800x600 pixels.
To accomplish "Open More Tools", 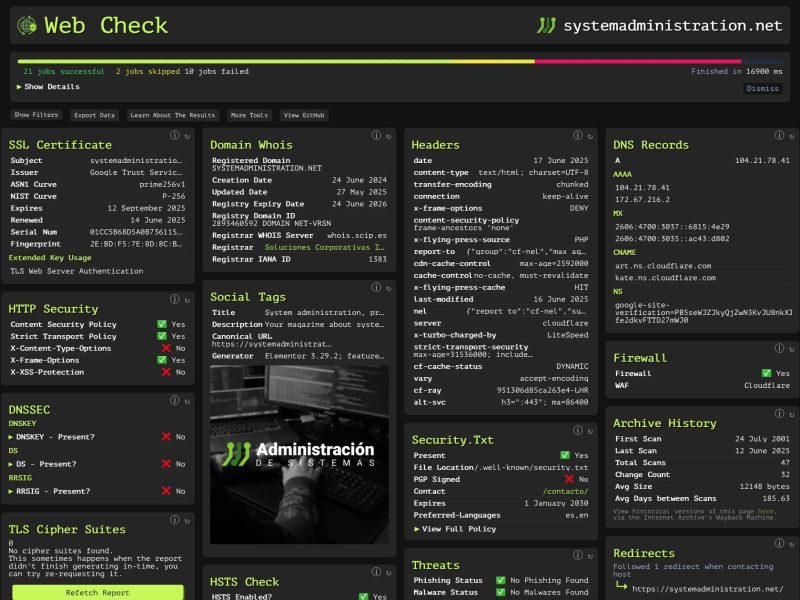I will [249, 115].
